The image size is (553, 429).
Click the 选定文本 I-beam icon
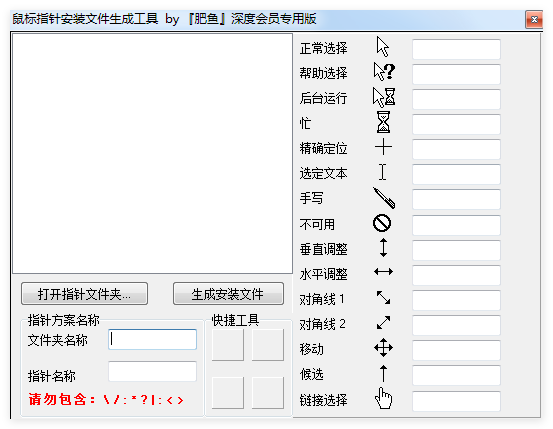tap(383, 172)
